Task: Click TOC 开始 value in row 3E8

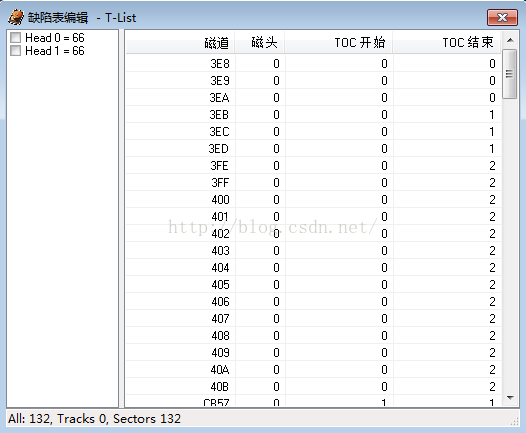Action: pyautogui.click(x=384, y=63)
